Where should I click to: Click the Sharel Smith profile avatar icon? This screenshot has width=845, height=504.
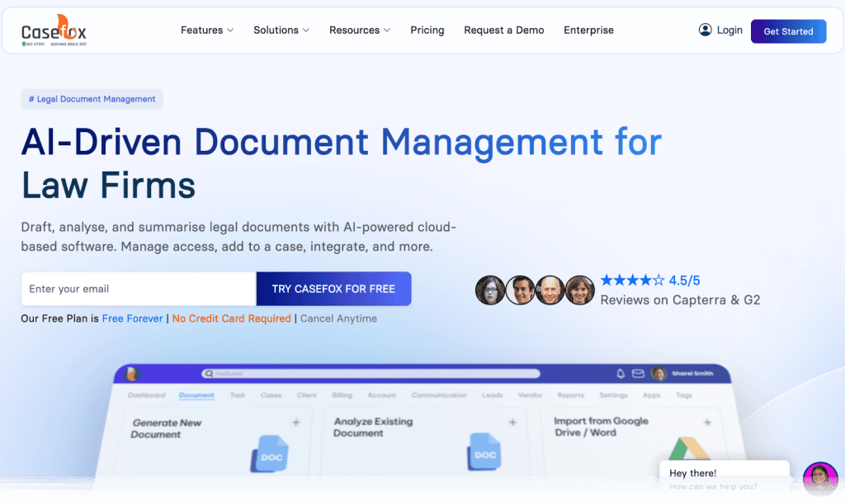coord(659,373)
